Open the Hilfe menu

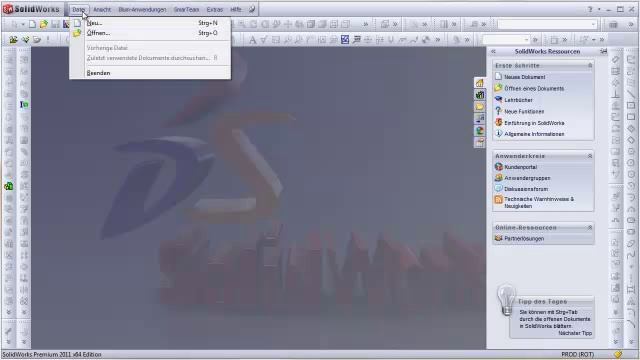(x=236, y=9)
